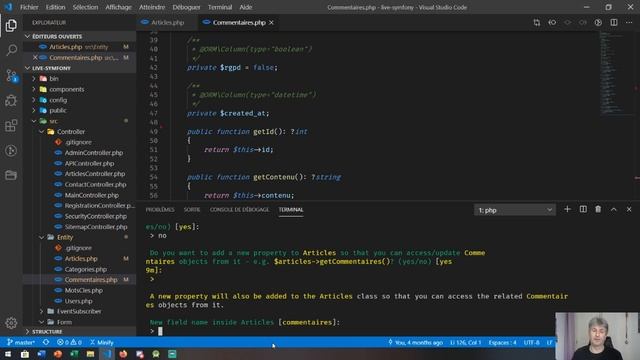Open ArticlesController.php in the explorer

(95, 174)
